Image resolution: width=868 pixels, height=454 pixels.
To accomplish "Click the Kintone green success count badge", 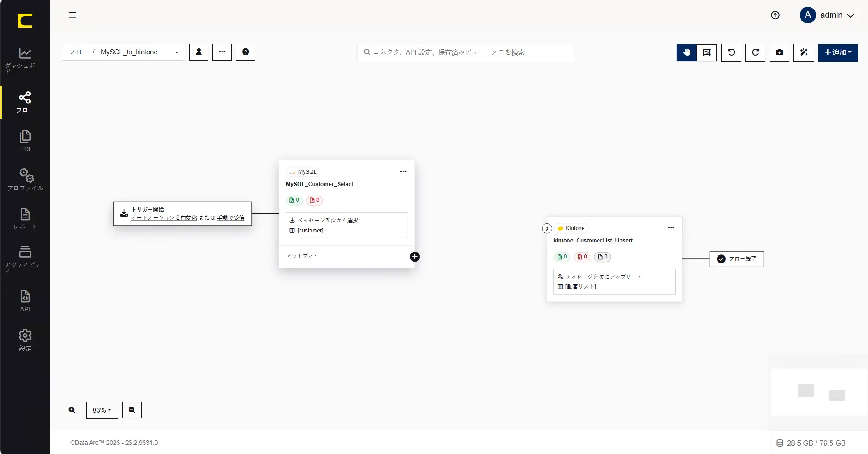I will tap(562, 257).
